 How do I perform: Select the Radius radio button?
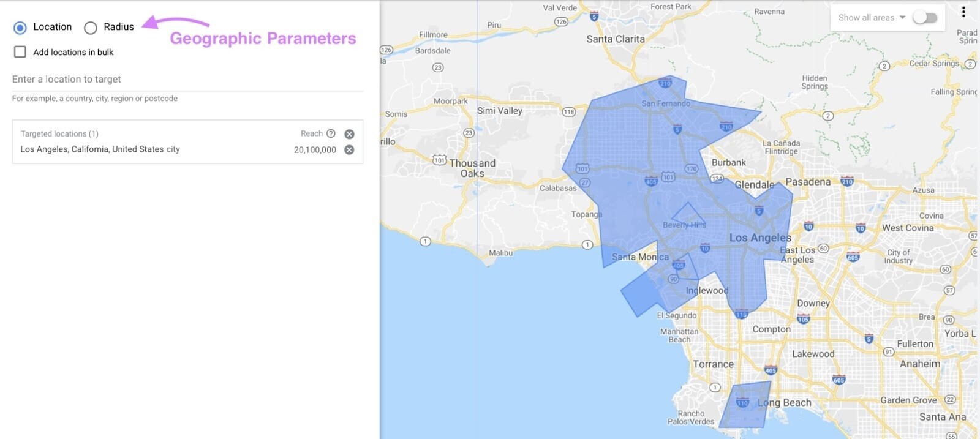coord(91,28)
